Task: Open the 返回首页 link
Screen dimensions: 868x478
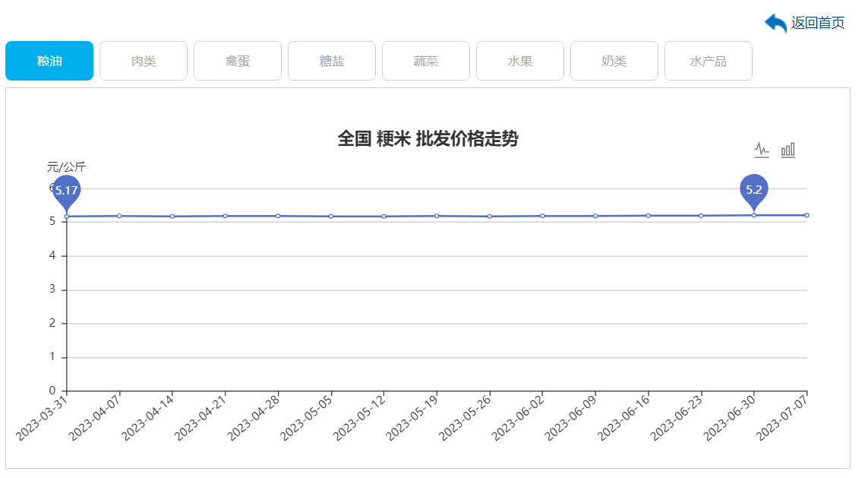Action: point(817,23)
